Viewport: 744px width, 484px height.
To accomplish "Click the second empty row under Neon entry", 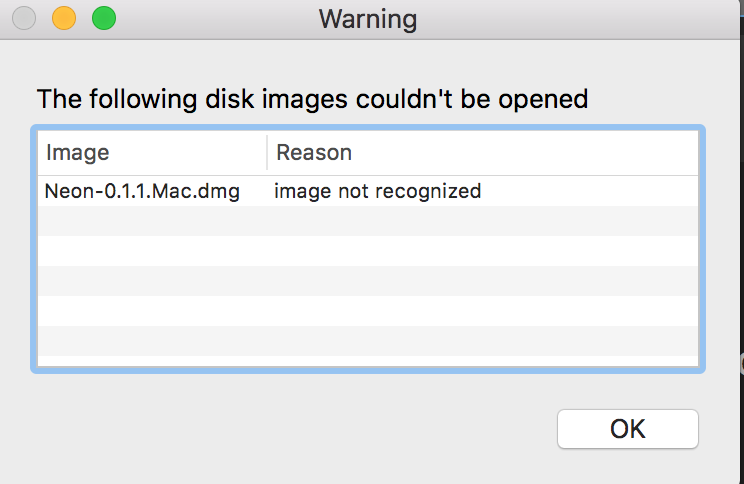I will (368, 251).
